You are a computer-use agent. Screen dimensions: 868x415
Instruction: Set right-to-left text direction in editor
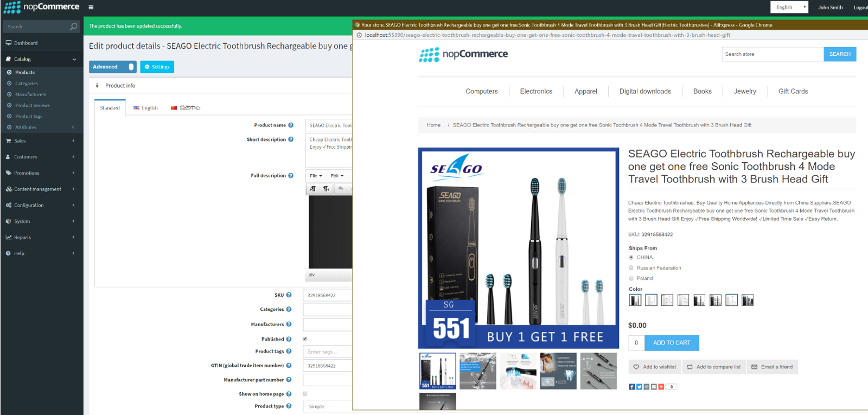click(326, 189)
